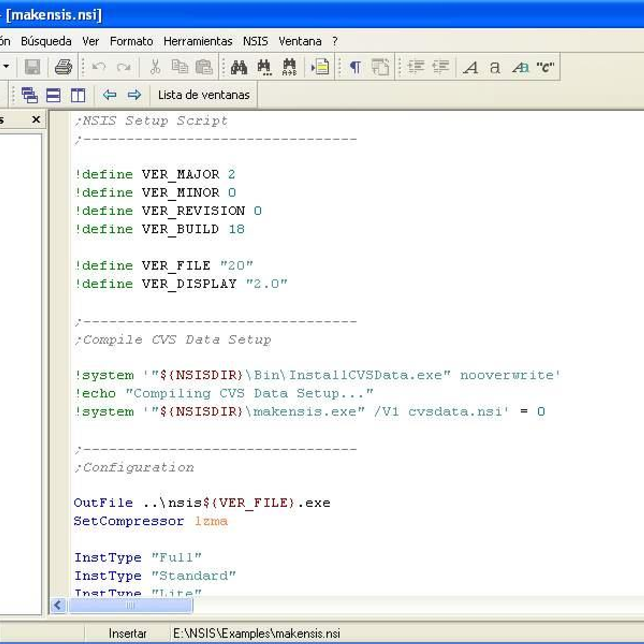This screenshot has height=644, width=644.
Task: Click line !define VER_REVISION 0
Action: pos(168,211)
